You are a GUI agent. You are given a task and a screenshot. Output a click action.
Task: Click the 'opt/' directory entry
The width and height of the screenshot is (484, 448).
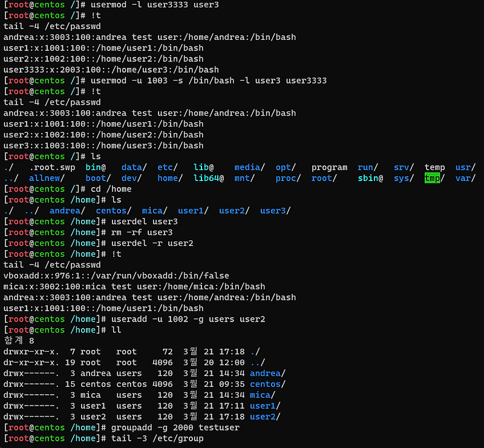[286, 167]
